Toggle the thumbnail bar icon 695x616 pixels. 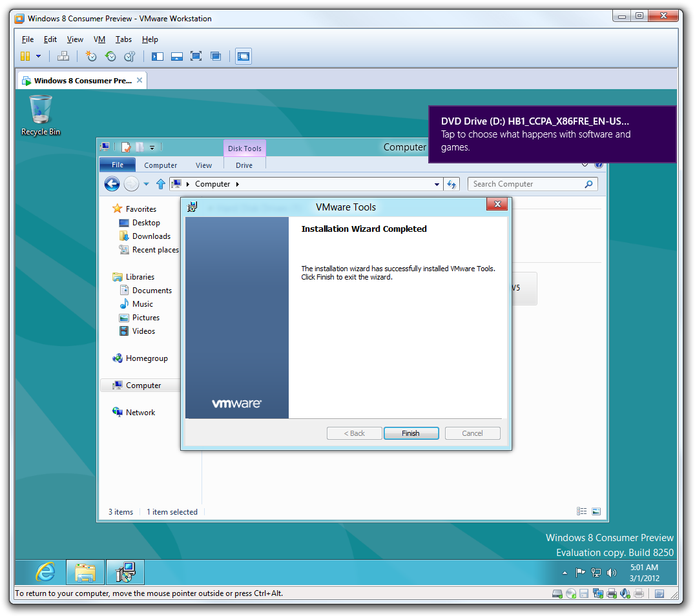tap(177, 56)
